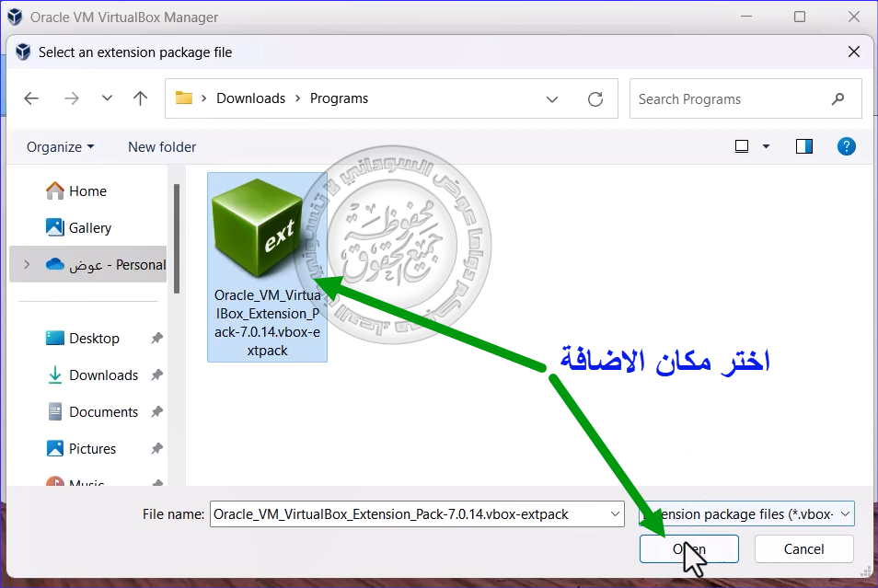Open Desktop folder in sidebar

[94, 339]
